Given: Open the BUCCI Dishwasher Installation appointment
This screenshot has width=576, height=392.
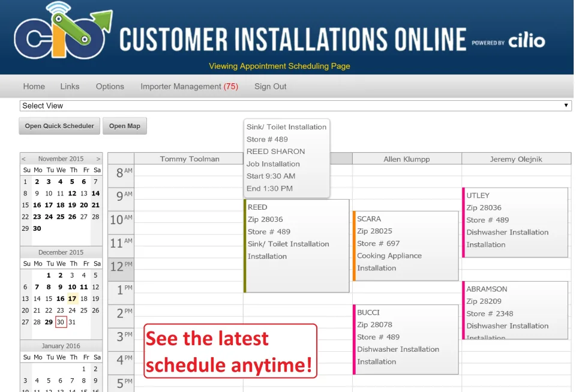Looking at the screenshot, I should pos(406,339).
